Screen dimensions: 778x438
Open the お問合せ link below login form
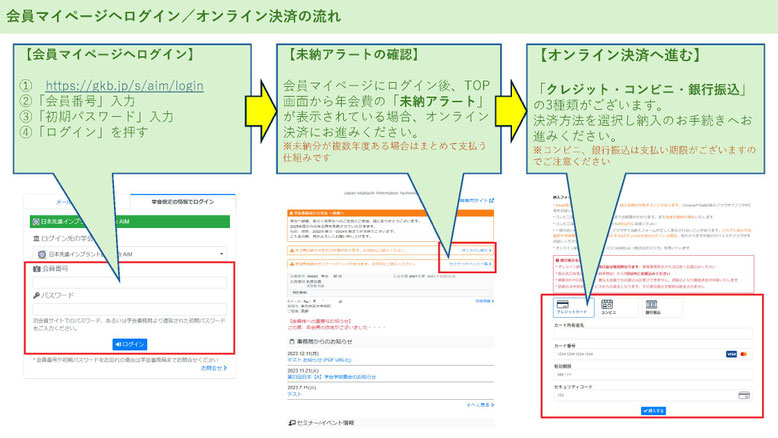tap(214, 368)
